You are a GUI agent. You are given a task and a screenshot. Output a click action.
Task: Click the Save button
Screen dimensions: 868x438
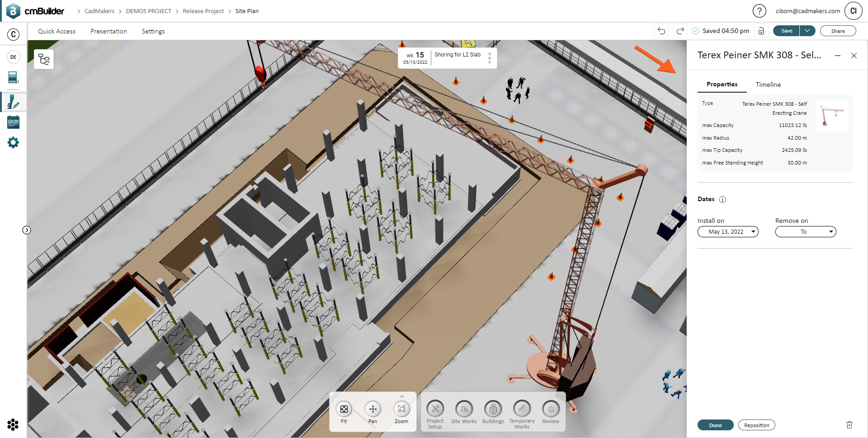click(x=787, y=31)
